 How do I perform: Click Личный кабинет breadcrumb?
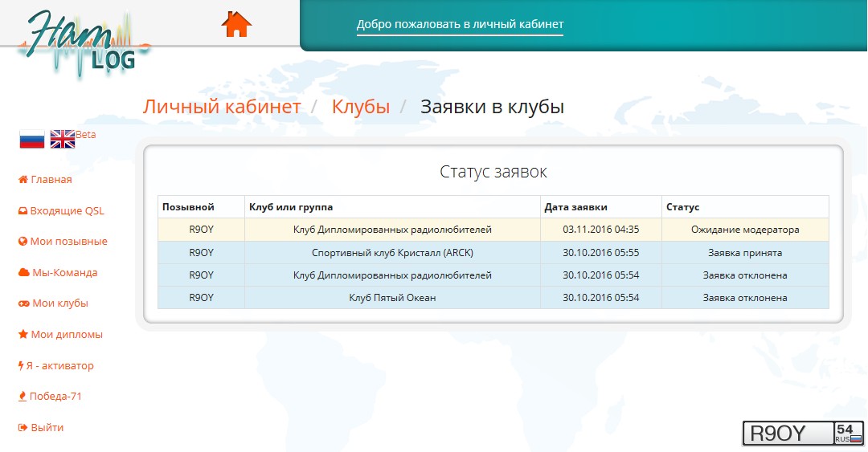222,107
